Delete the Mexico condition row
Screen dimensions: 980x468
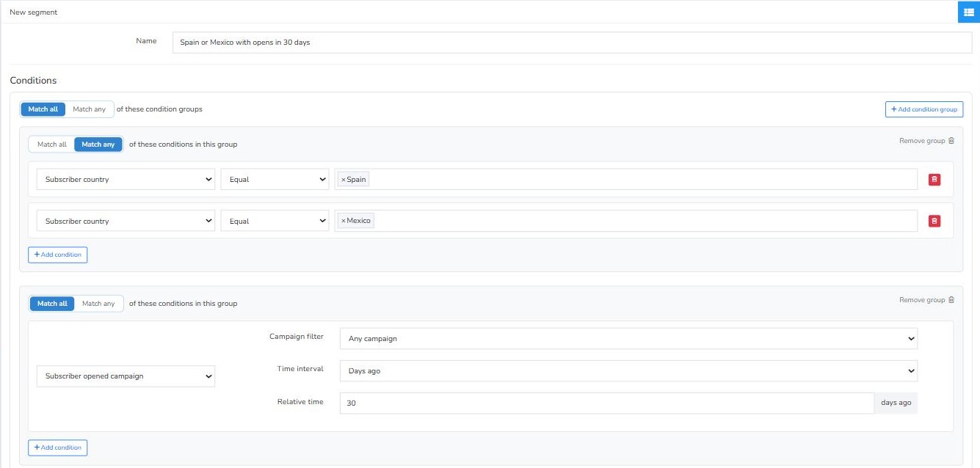[934, 221]
